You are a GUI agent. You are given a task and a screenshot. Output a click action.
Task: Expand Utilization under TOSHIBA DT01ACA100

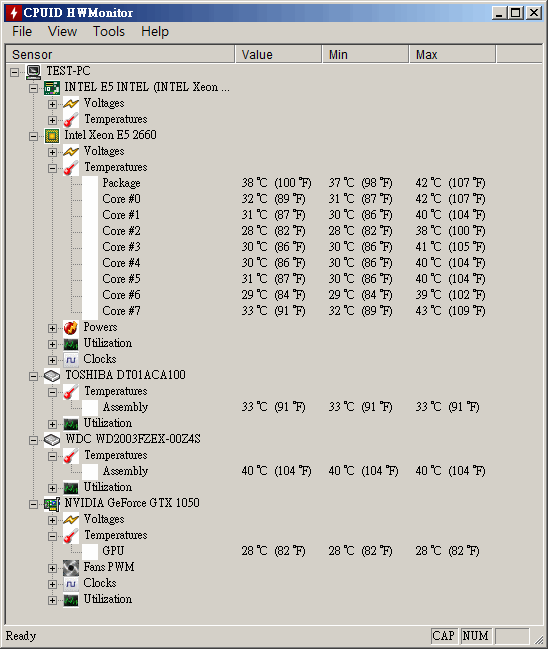pos(53,424)
